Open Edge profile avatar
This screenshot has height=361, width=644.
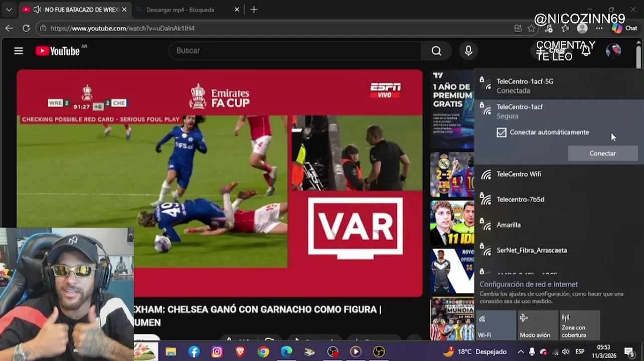(582, 29)
